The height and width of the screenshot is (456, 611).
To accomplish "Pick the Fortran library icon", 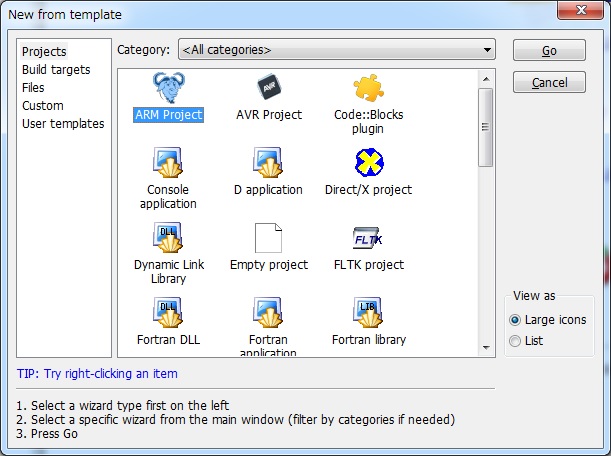I will tap(368, 312).
